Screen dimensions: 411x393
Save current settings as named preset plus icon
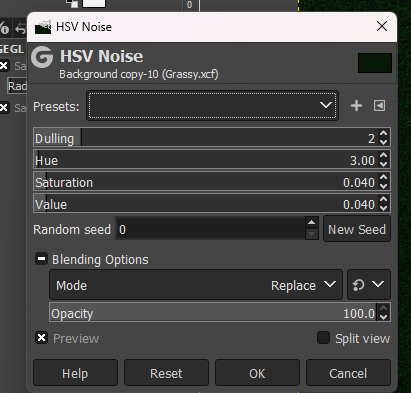coord(356,106)
